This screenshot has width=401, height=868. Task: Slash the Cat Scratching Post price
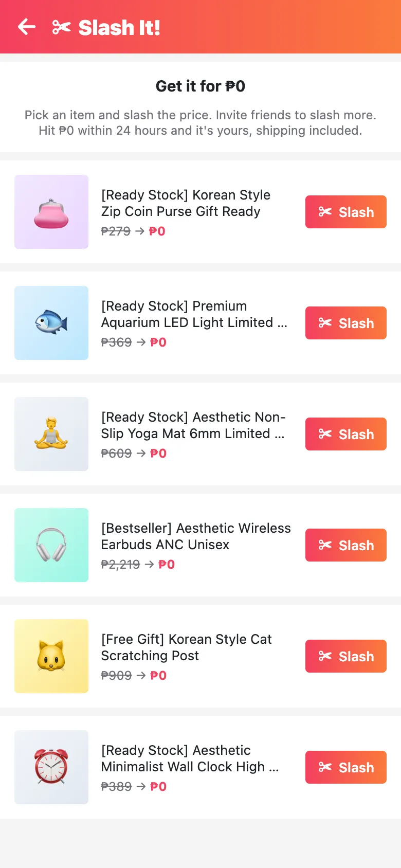coord(346,656)
